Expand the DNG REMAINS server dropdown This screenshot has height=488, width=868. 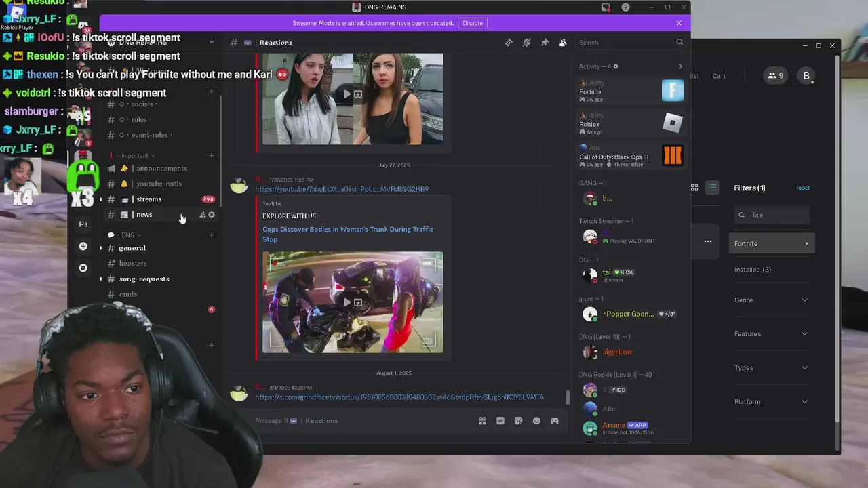tap(212, 42)
